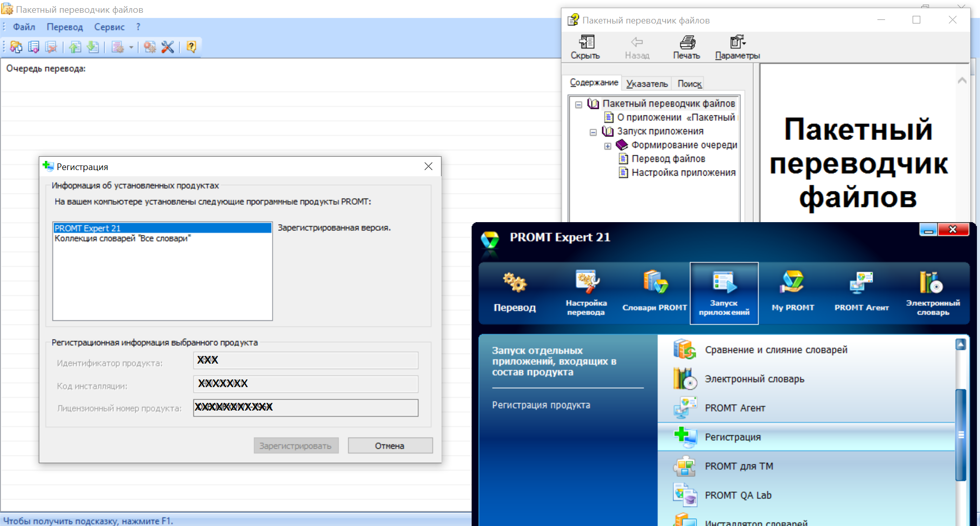Click the move file up toolbar icon
The image size is (980, 526).
[76, 47]
